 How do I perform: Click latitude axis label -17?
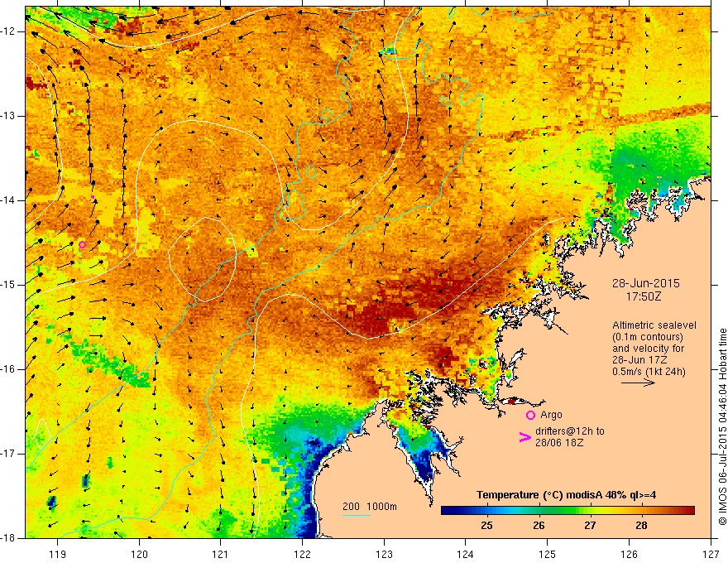tap(9, 454)
